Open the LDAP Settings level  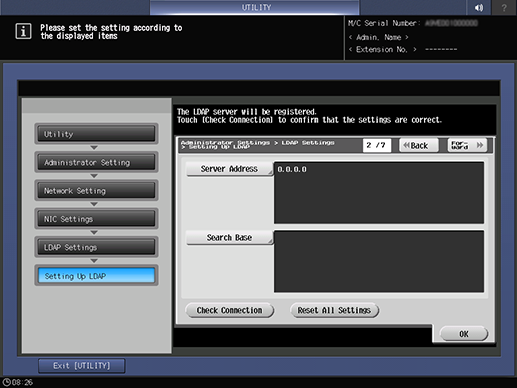(x=96, y=247)
